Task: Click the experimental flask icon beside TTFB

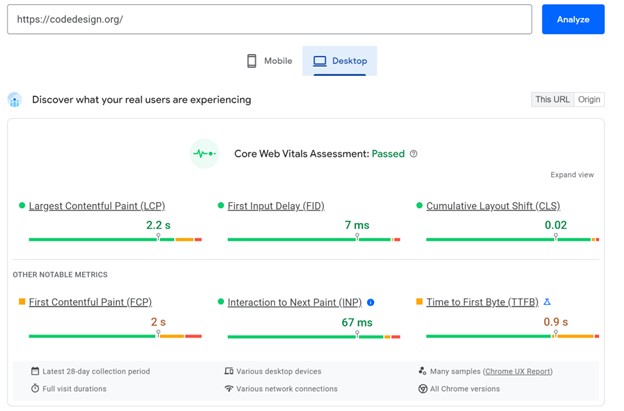Action: (x=547, y=302)
